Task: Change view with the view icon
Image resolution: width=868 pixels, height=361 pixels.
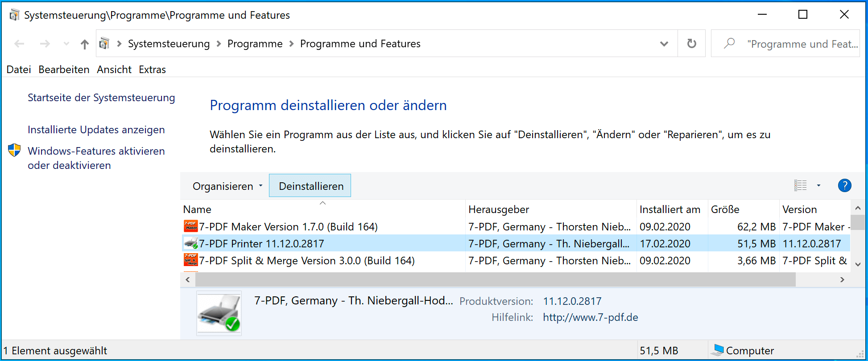Action: pos(800,185)
